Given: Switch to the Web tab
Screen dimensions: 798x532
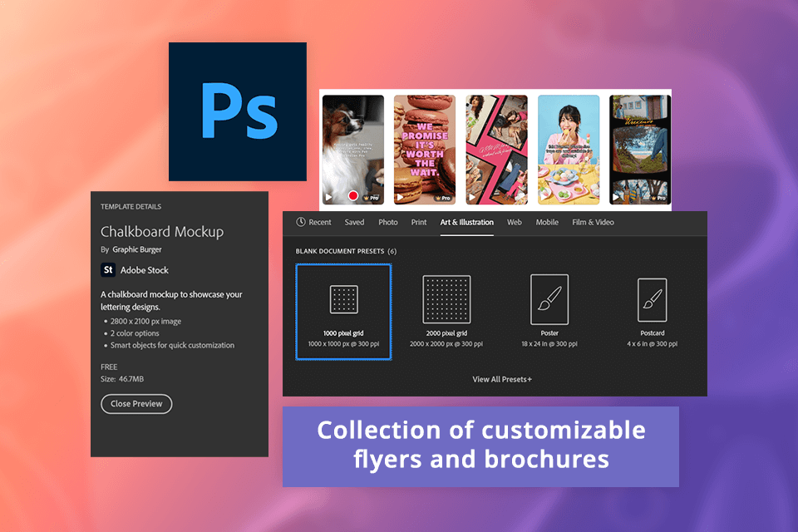Looking at the screenshot, I should coord(514,222).
